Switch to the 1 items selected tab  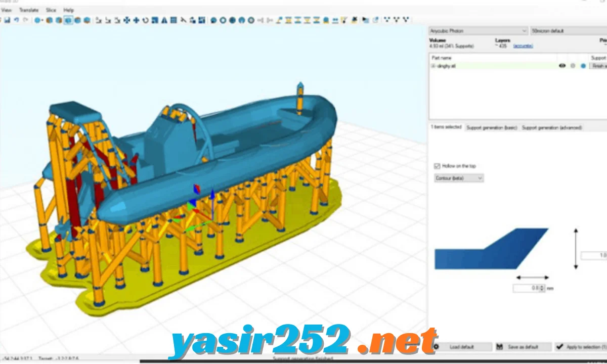[x=446, y=127]
